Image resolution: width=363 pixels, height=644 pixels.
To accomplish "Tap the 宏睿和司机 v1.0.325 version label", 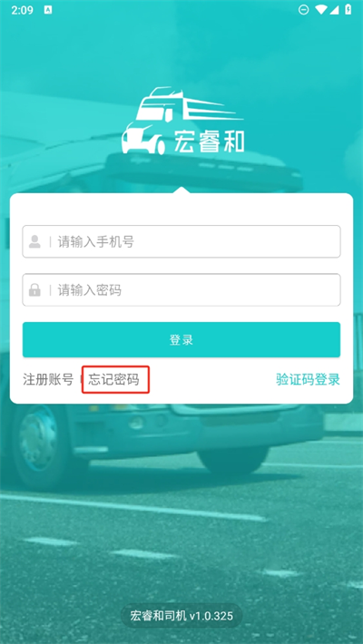I will (x=181, y=616).
